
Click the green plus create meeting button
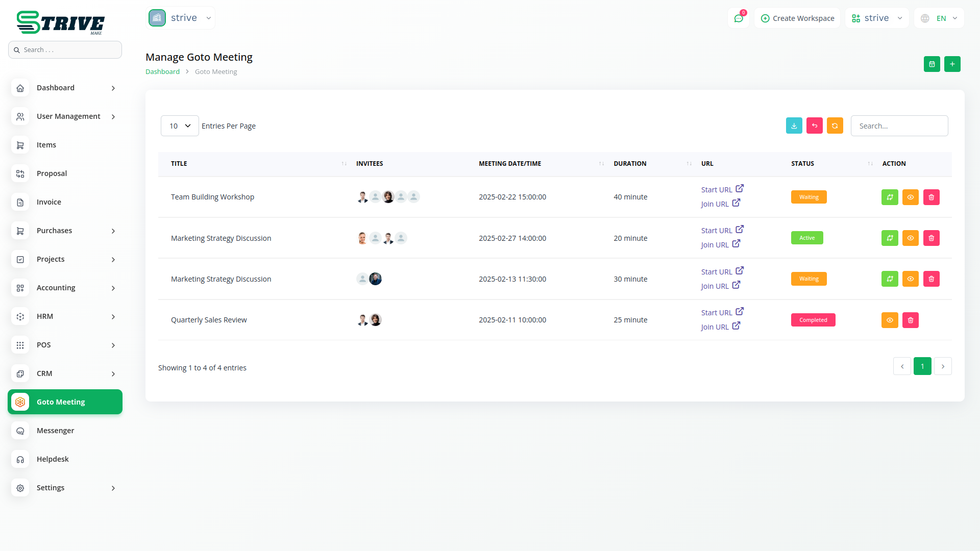pyautogui.click(x=952, y=64)
